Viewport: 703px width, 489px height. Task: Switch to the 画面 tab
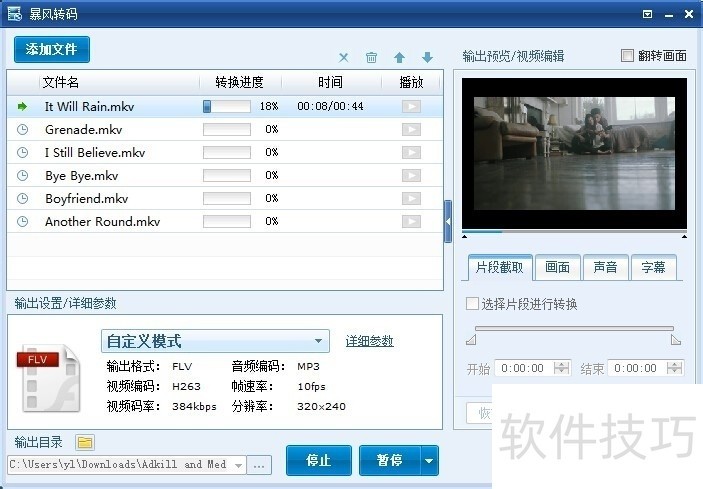click(x=557, y=268)
